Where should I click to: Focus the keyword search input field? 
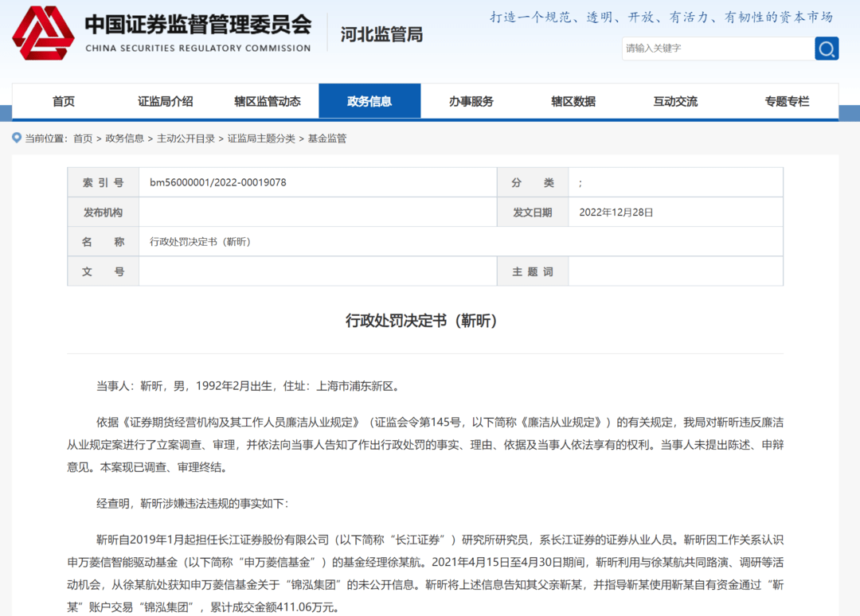(x=718, y=49)
